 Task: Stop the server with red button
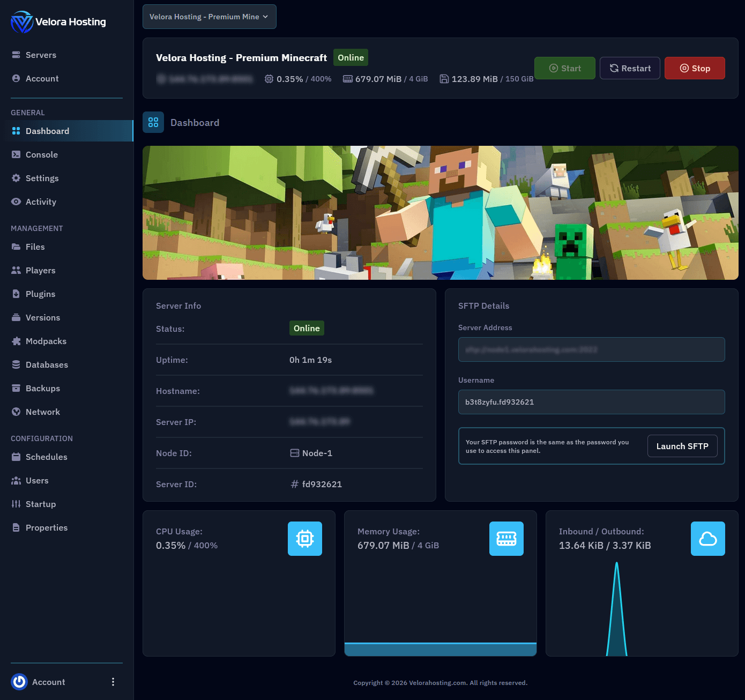click(695, 68)
